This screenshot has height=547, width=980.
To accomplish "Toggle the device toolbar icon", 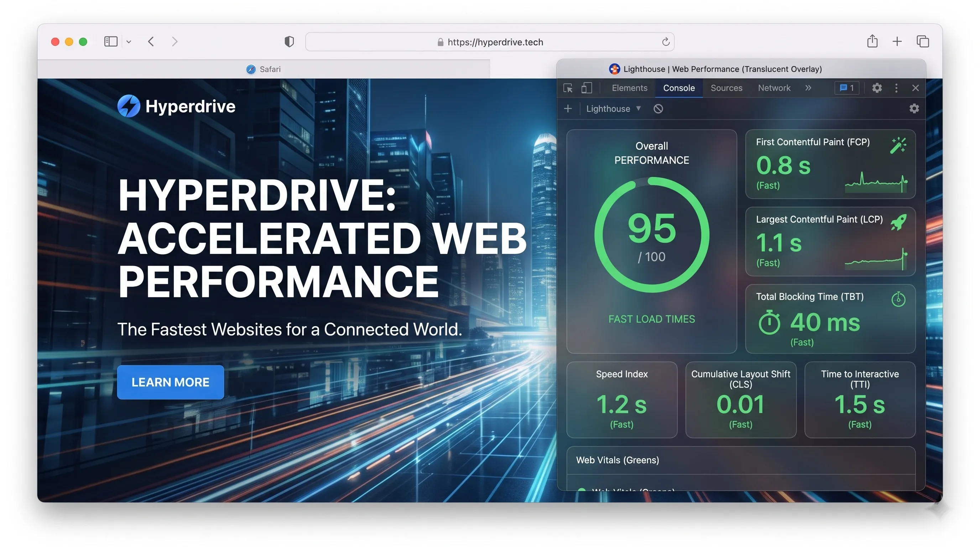I will click(587, 88).
